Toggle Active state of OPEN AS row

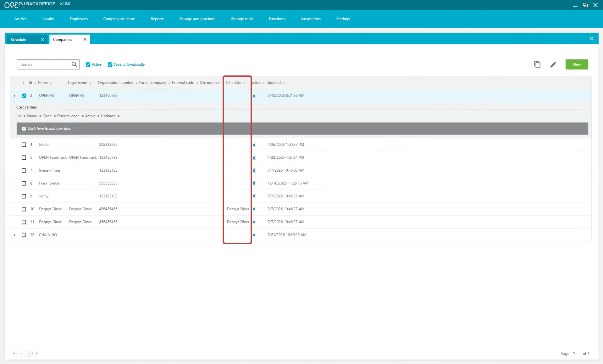(x=254, y=96)
